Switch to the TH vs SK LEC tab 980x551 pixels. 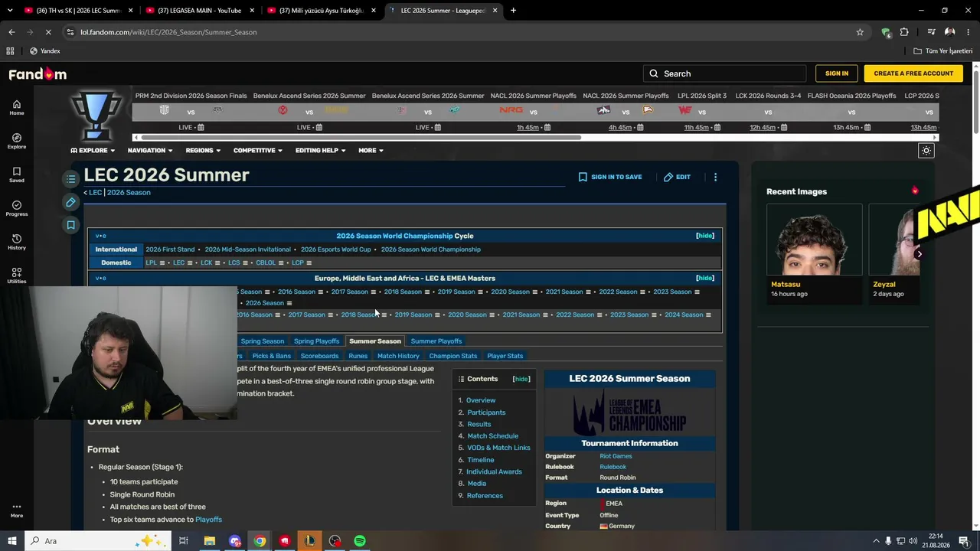click(x=77, y=11)
